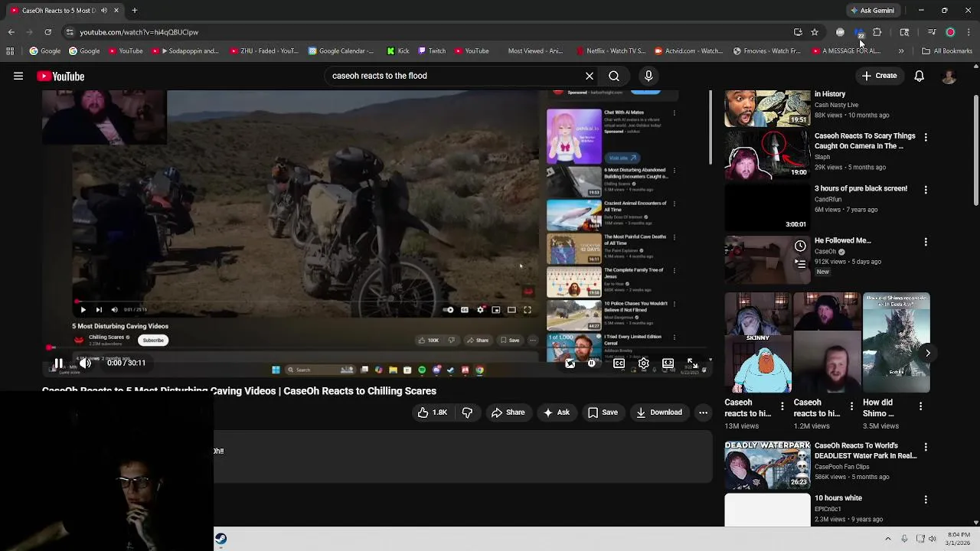This screenshot has width=980, height=551.
Task: Reload the current page
Action: coord(47,32)
